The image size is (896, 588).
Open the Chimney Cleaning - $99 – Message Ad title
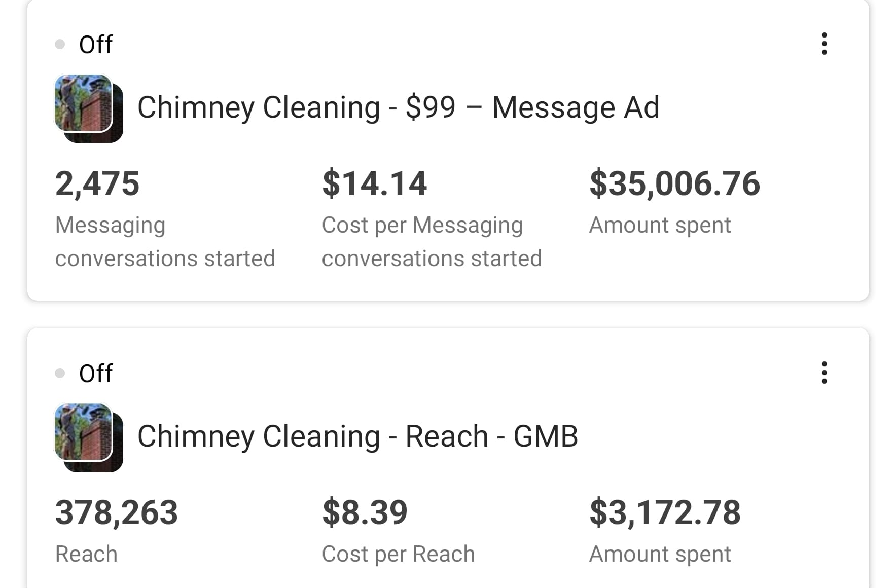[x=398, y=107]
